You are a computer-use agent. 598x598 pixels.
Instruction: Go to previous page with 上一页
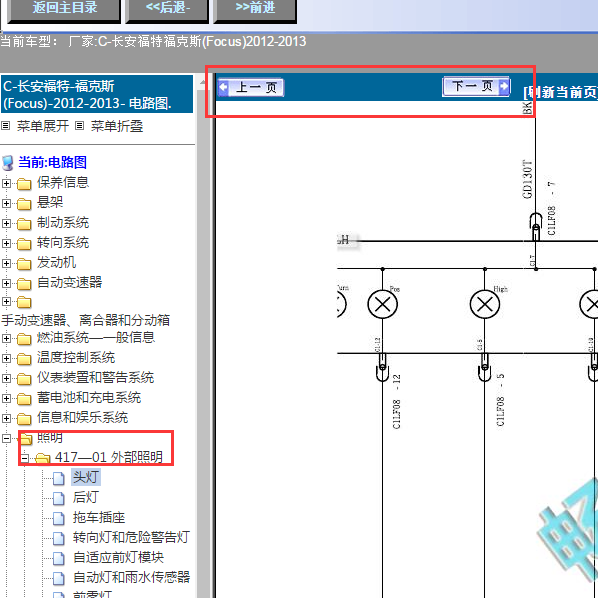click(251, 87)
